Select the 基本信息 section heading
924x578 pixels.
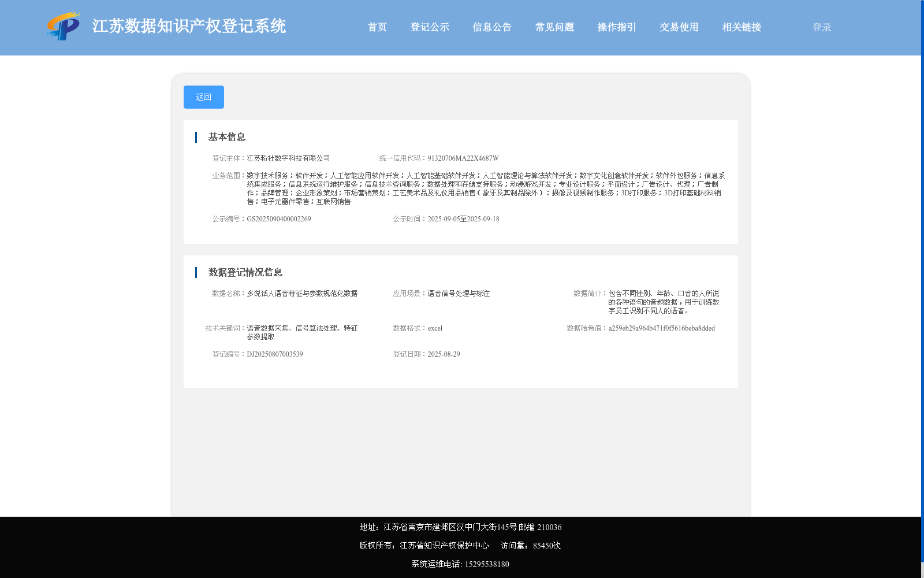tap(227, 137)
